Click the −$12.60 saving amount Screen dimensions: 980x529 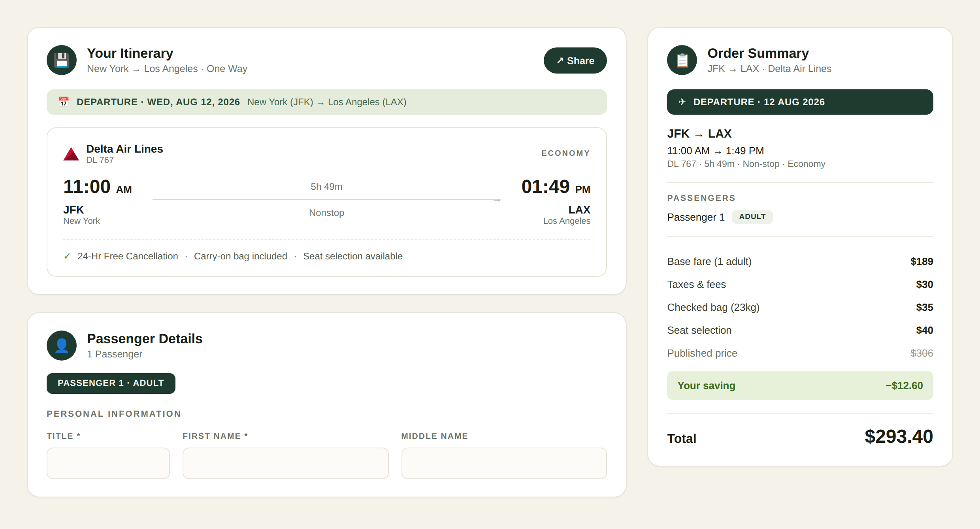[904, 385]
